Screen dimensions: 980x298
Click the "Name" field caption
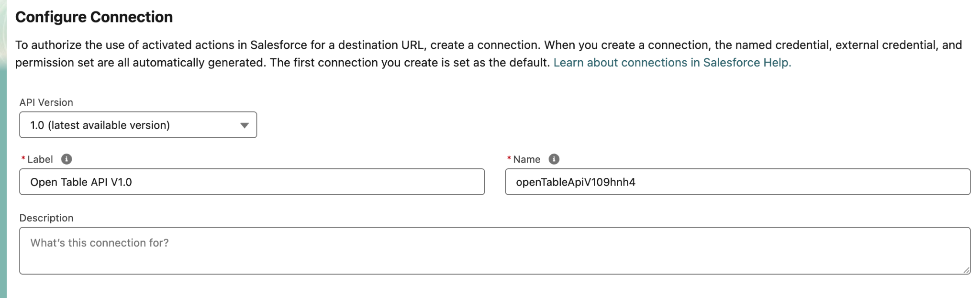pyautogui.click(x=526, y=159)
